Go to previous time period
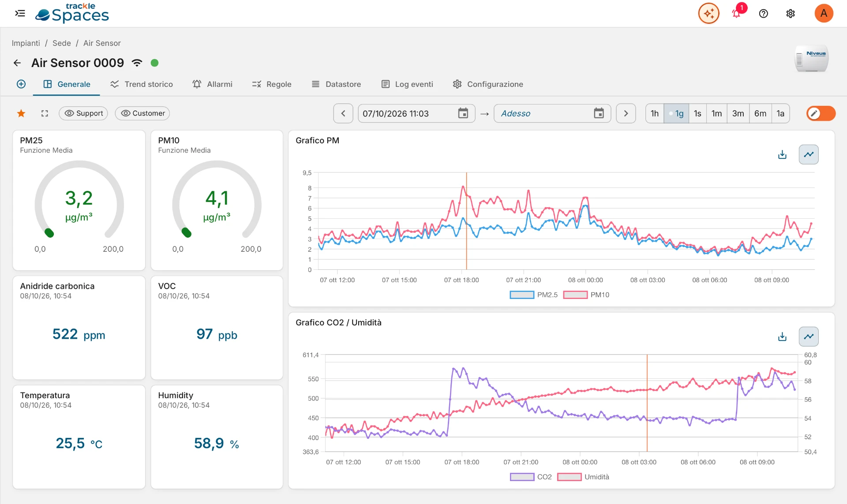847x504 pixels. pyautogui.click(x=343, y=113)
